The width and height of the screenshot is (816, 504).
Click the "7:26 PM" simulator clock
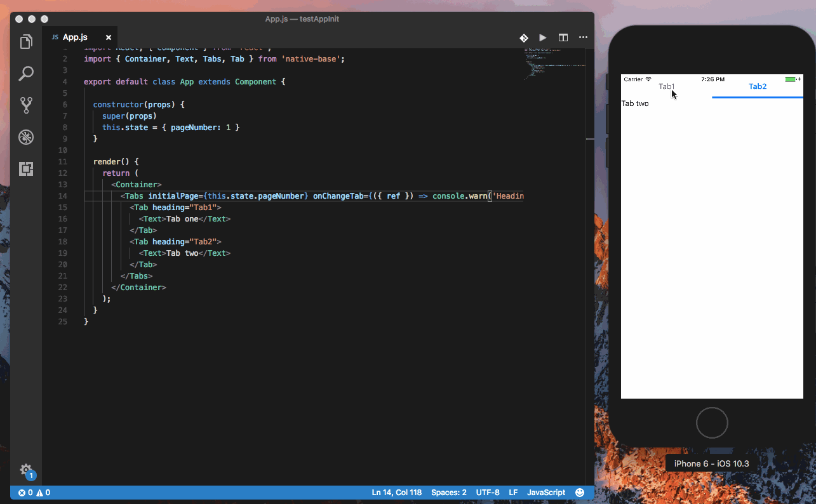(x=712, y=79)
